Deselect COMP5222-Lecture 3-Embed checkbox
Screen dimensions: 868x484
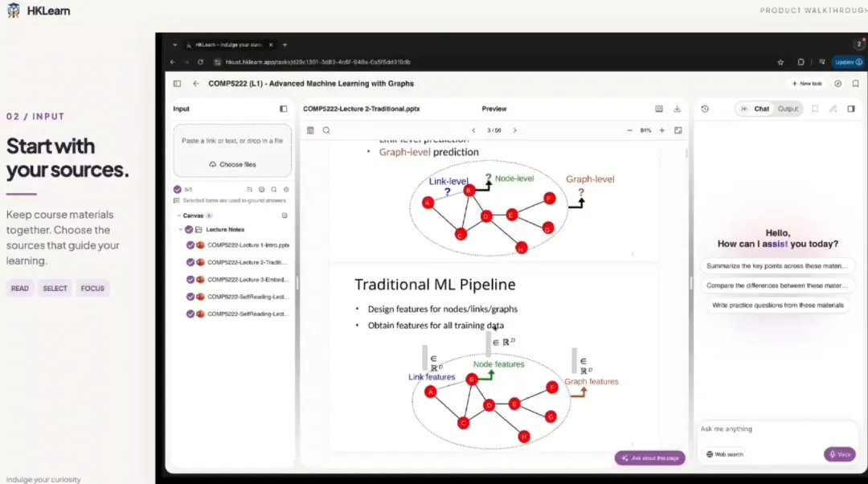(190, 280)
